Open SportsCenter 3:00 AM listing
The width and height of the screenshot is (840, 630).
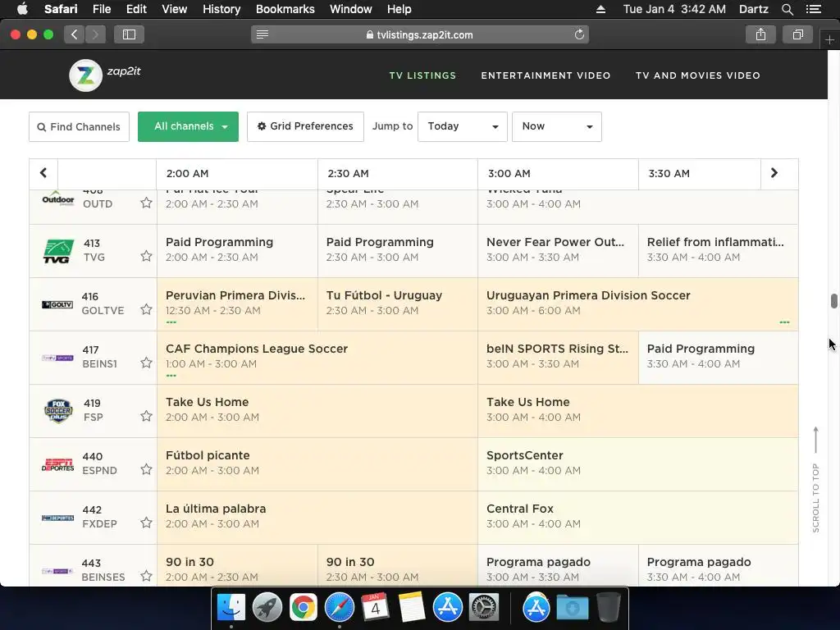point(638,464)
